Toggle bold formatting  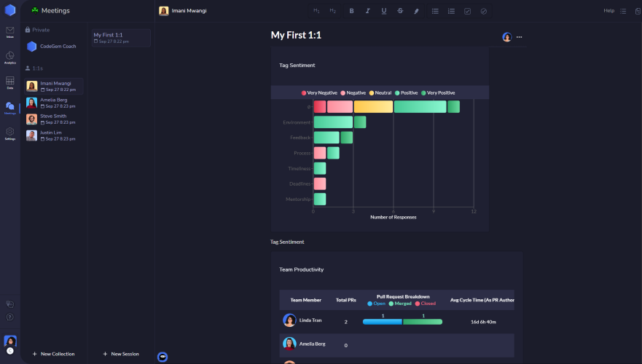351,11
